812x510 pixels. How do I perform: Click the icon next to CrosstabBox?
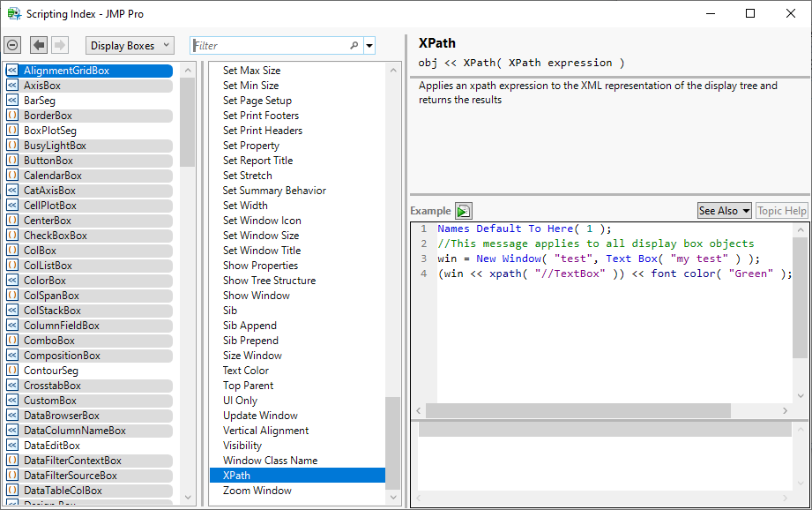tap(12, 386)
